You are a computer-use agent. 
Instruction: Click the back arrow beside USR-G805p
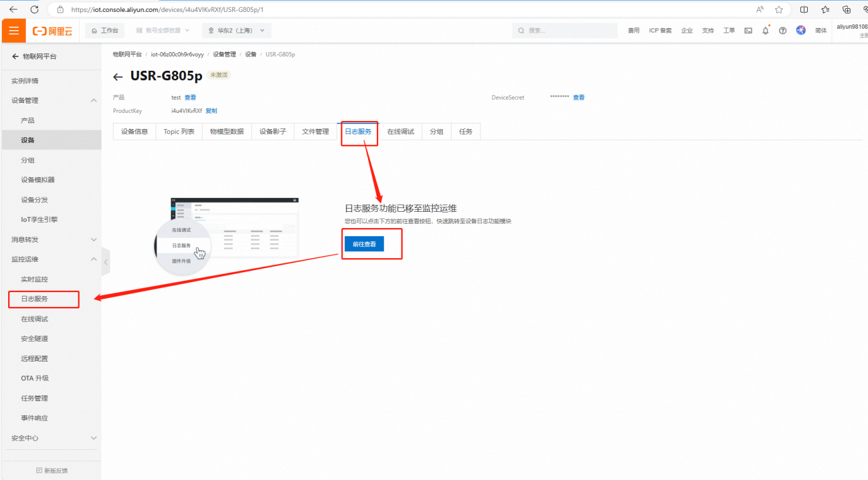(118, 77)
